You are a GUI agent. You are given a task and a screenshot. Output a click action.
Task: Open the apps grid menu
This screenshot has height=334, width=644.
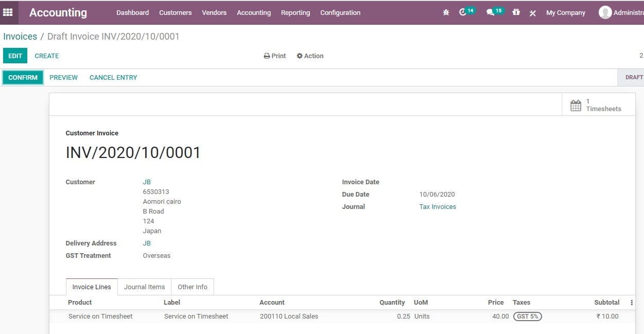tap(8, 12)
